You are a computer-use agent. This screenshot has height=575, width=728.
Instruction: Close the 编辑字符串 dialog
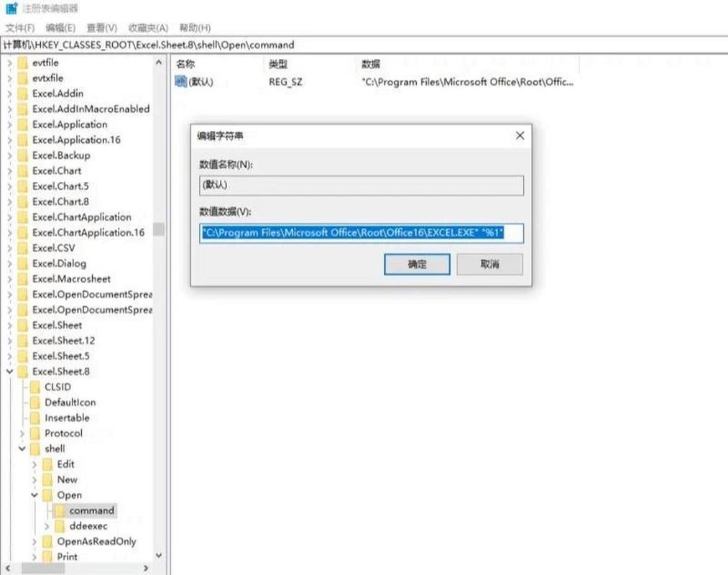coord(520,136)
